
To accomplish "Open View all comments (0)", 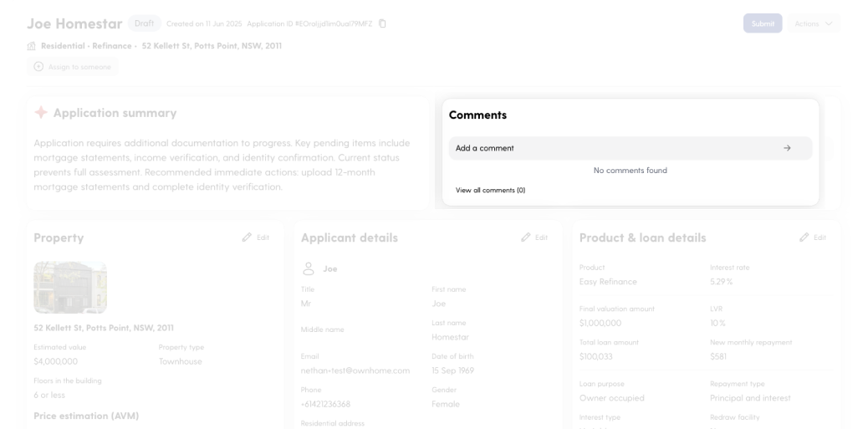I will coord(491,190).
